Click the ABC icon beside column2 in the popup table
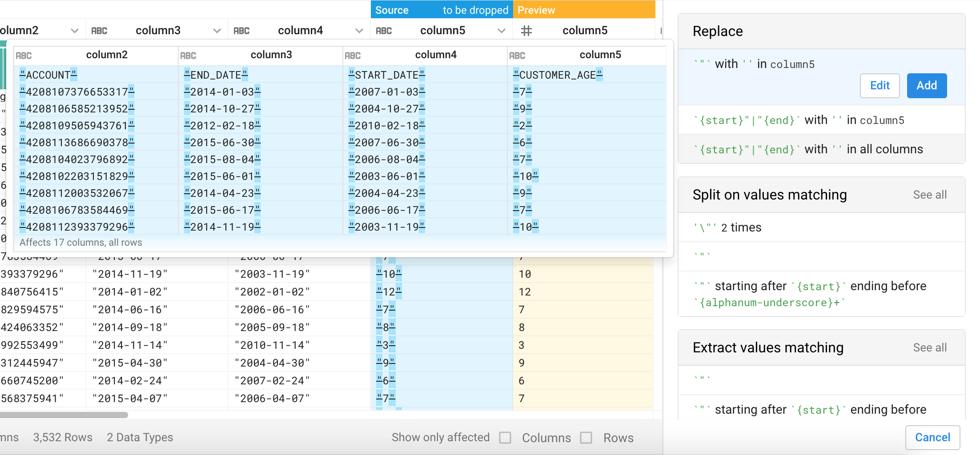This screenshot has height=455, width=980. [24, 56]
